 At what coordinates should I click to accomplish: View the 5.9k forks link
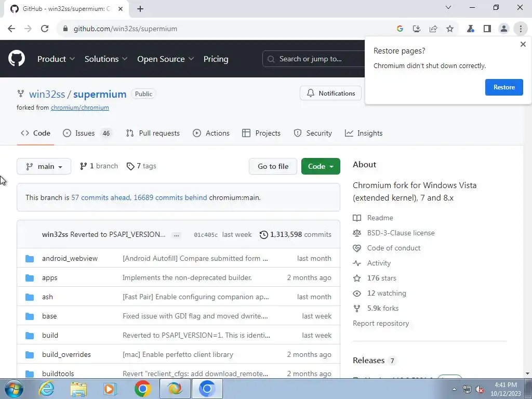(376, 308)
